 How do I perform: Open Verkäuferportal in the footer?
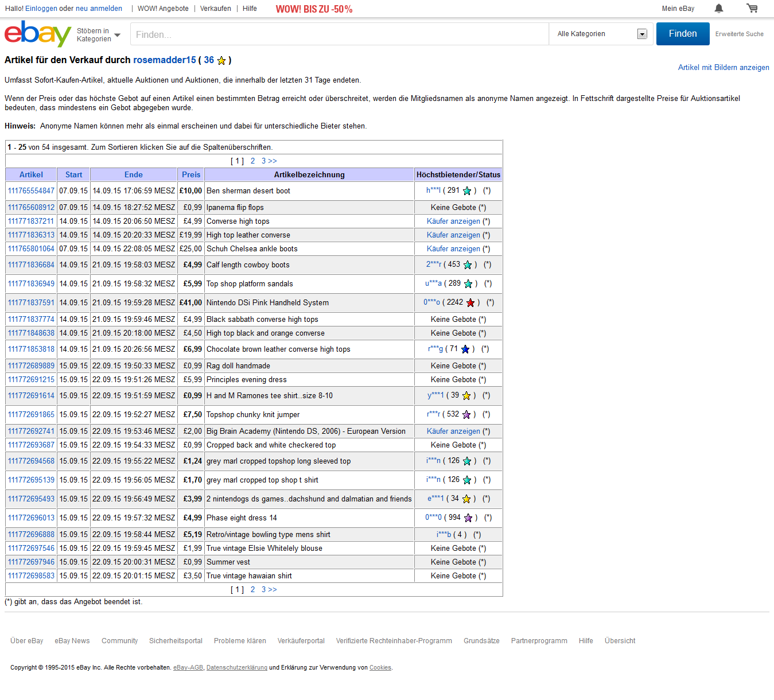coord(301,641)
